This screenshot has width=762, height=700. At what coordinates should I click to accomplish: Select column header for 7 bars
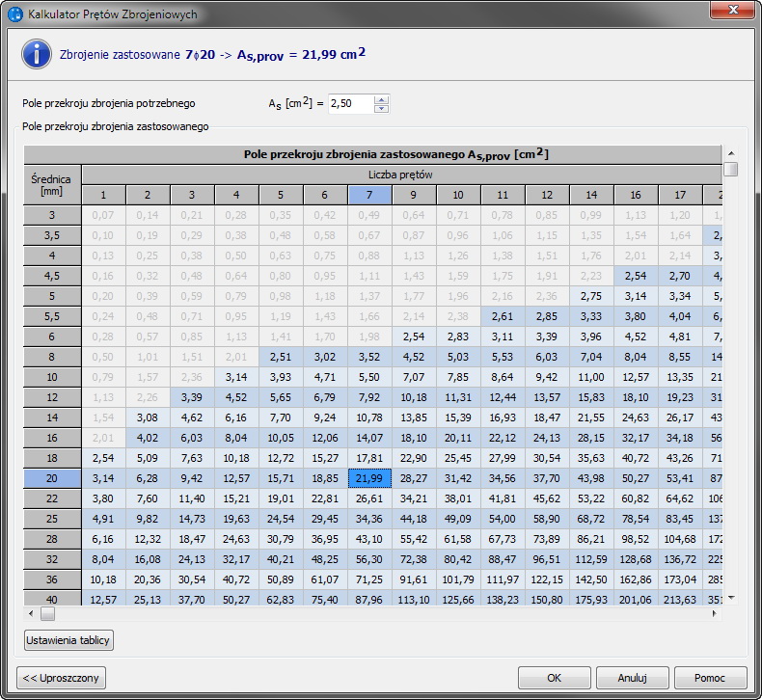point(368,196)
